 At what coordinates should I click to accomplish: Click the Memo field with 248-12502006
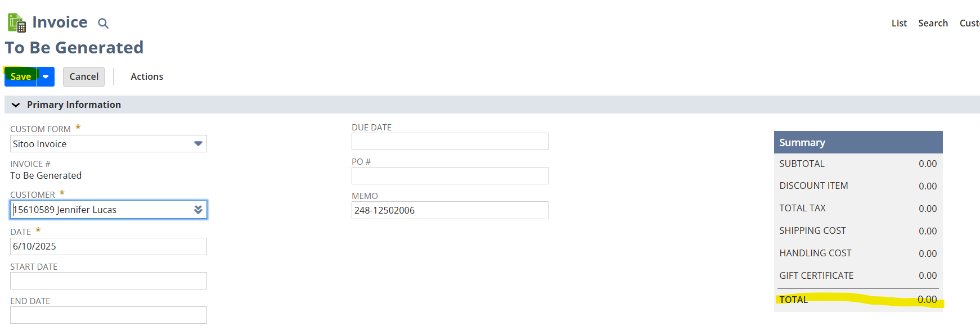[x=450, y=210]
